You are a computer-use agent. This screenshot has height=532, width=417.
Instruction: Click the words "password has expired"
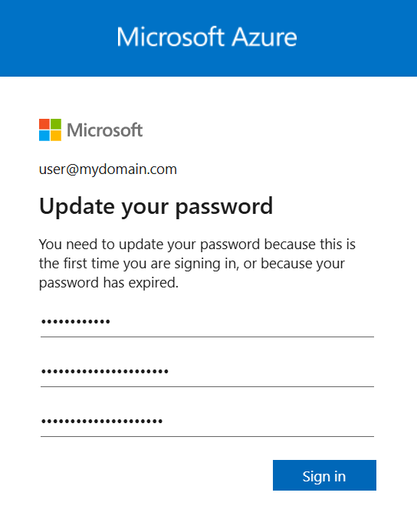(x=109, y=283)
